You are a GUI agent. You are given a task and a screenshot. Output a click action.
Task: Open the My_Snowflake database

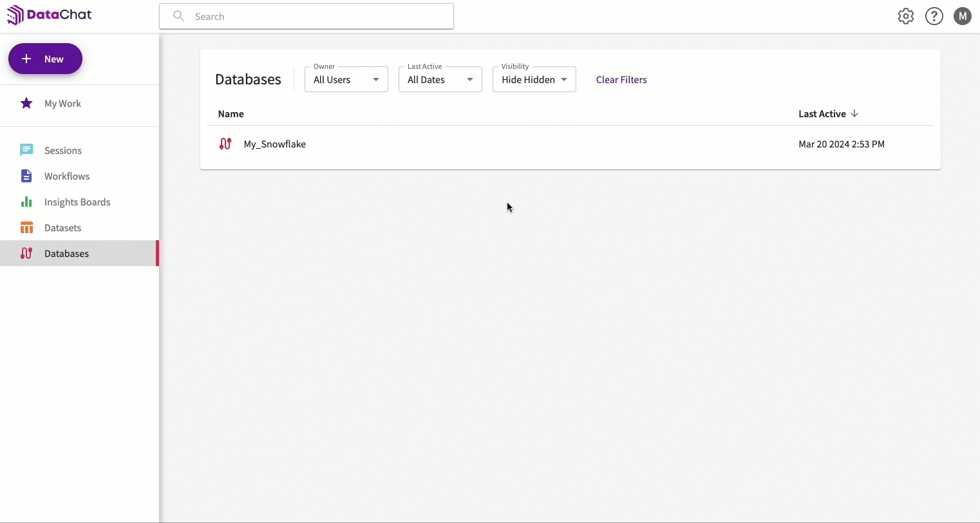click(x=275, y=144)
